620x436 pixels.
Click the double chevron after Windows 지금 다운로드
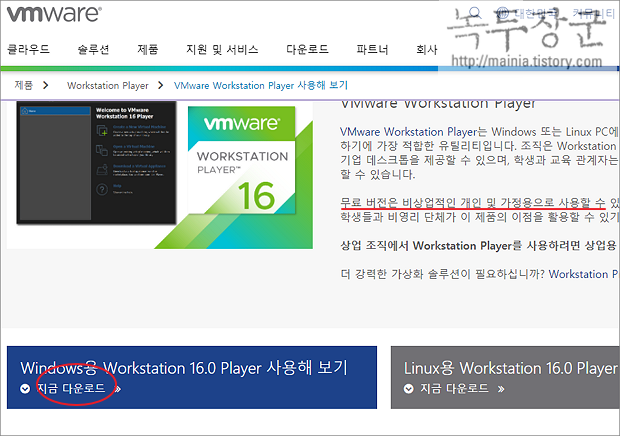point(117,389)
